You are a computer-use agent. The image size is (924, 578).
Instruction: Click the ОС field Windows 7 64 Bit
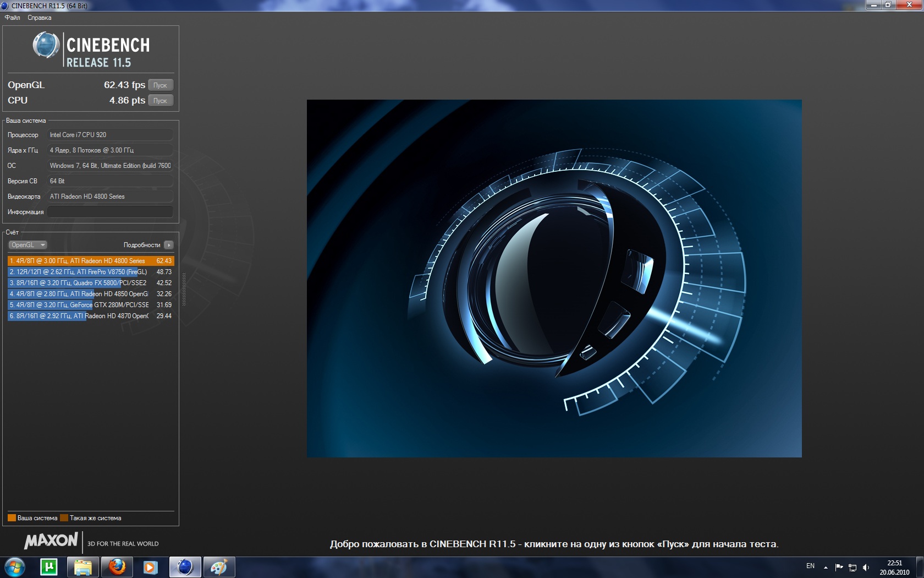[110, 166]
